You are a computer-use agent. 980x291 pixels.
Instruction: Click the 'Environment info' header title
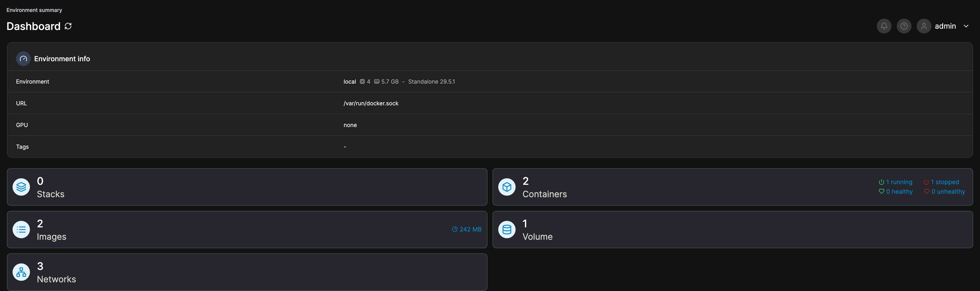pyautogui.click(x=62, y=59)
